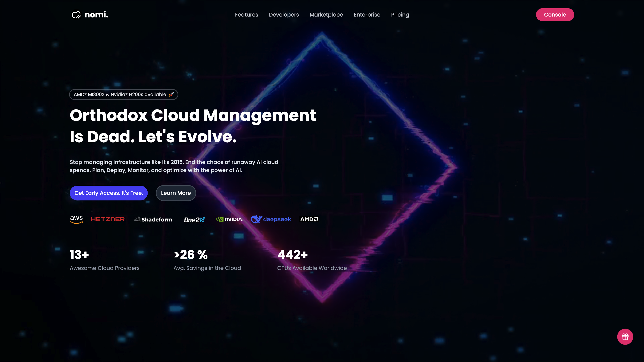
Task: Click the AMD MI300X & Nvidia H200s badge
Action: 123,95
